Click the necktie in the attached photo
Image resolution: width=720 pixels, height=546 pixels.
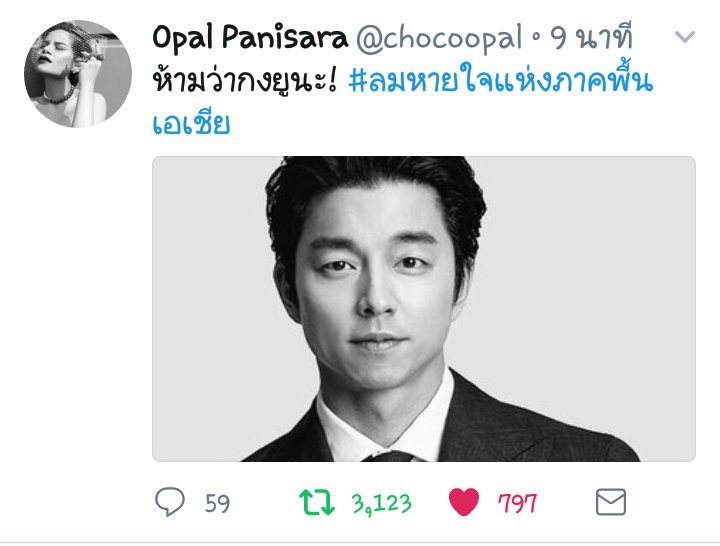[389, 456]
